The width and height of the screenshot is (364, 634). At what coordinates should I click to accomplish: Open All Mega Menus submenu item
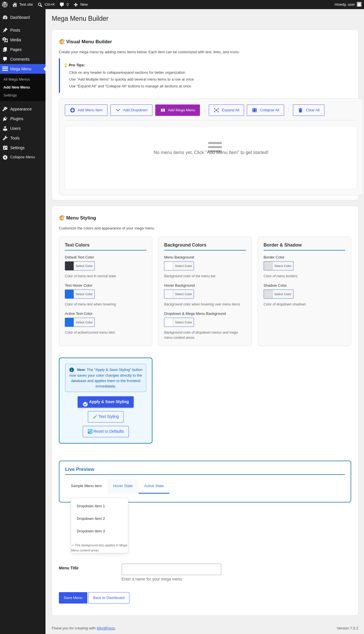pyautogui.click(x=16, y=79)
